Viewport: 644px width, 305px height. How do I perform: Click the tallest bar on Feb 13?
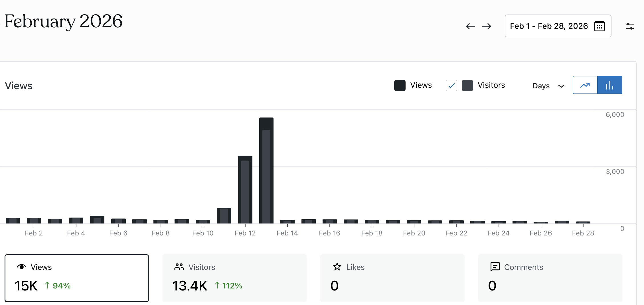pos(266,170)
